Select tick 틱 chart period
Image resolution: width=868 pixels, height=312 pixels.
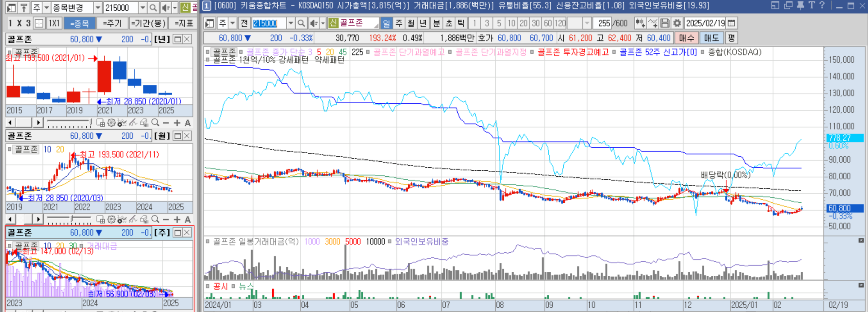point(461,23)
